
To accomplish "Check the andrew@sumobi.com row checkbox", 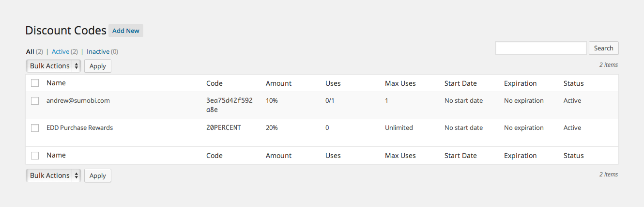I will (35, 101).
